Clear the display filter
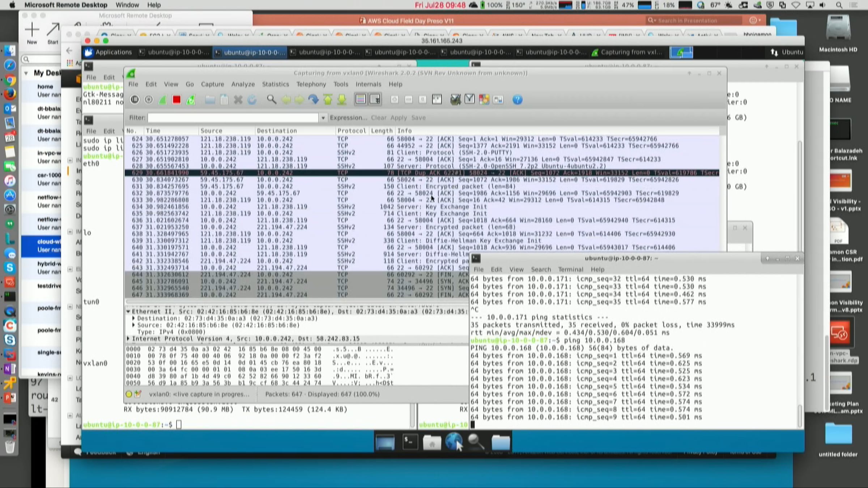Screen dimensions: 868x488 coord(379,118)
